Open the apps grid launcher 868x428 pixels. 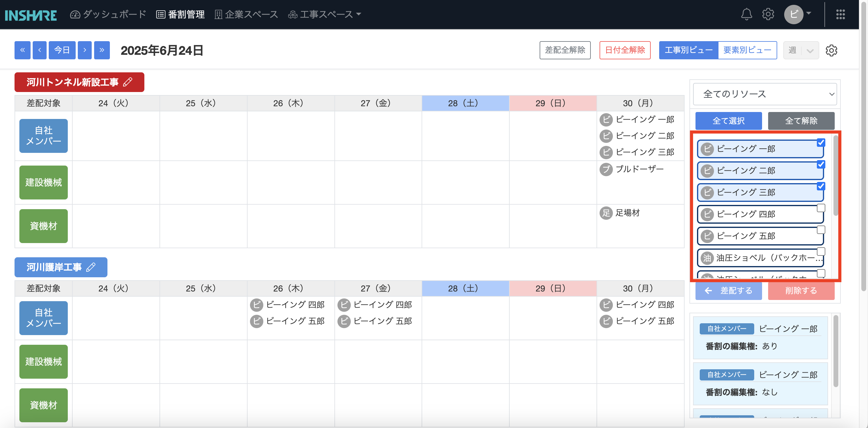pos(840,14)
